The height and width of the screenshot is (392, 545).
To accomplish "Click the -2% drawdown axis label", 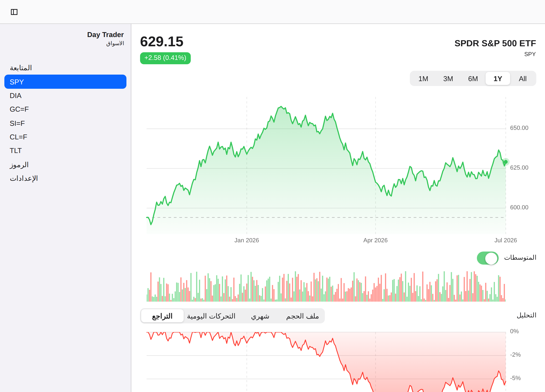I will pyautogui.click(x=515, y=355).
